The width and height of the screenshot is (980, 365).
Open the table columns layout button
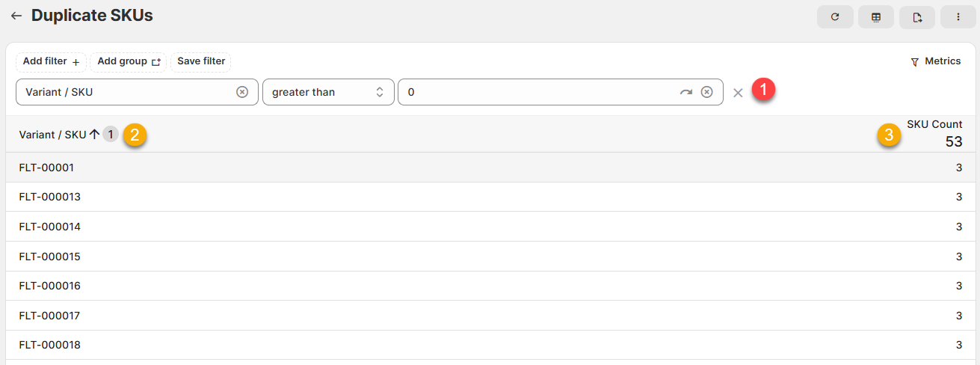pyautogui.click(x=875, y=17)
